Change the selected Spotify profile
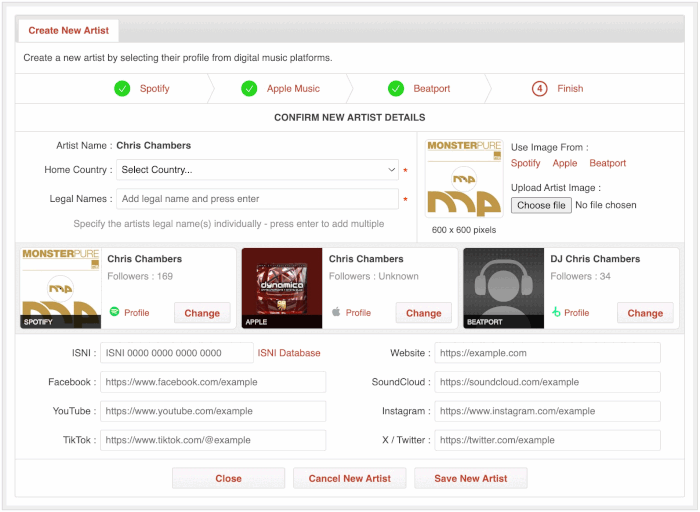700x512 pixels. click(202, 313)
